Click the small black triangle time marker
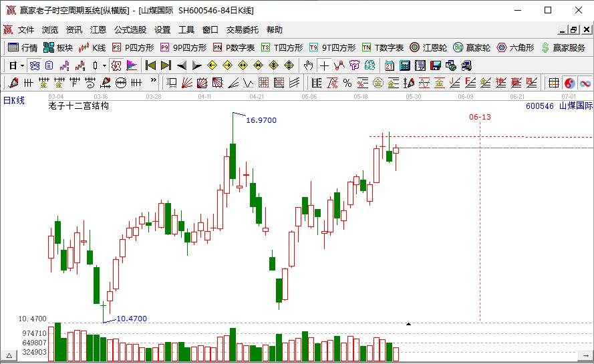594x364 pixels. tap(408, 324)
